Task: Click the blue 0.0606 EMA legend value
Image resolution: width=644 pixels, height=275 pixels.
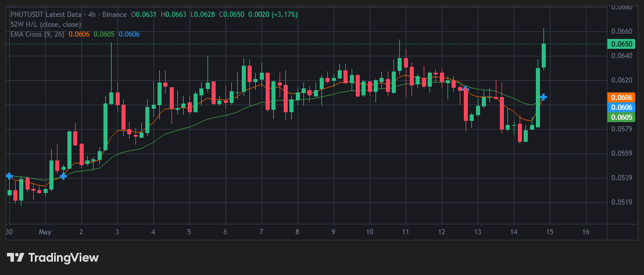Action: click(129, 34)
